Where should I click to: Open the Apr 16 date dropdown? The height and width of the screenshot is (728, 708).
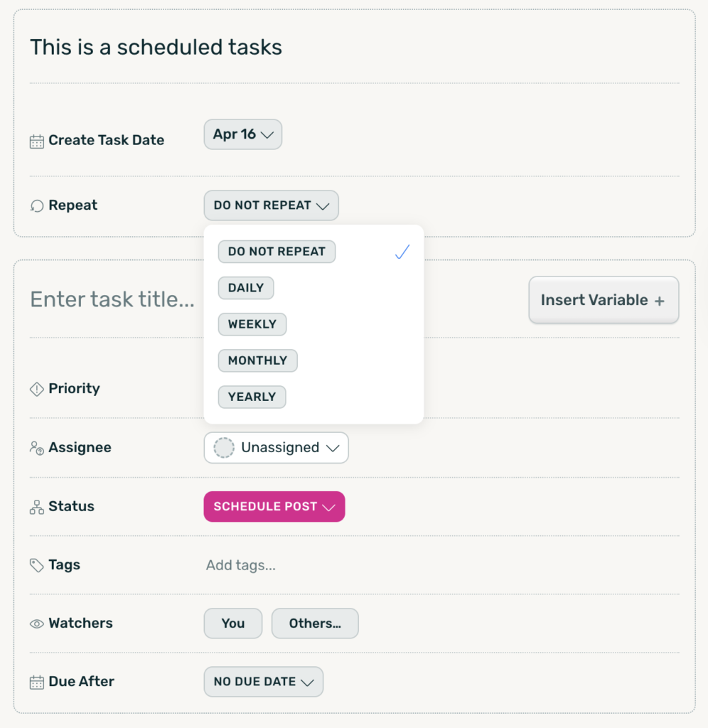(242, 134)
